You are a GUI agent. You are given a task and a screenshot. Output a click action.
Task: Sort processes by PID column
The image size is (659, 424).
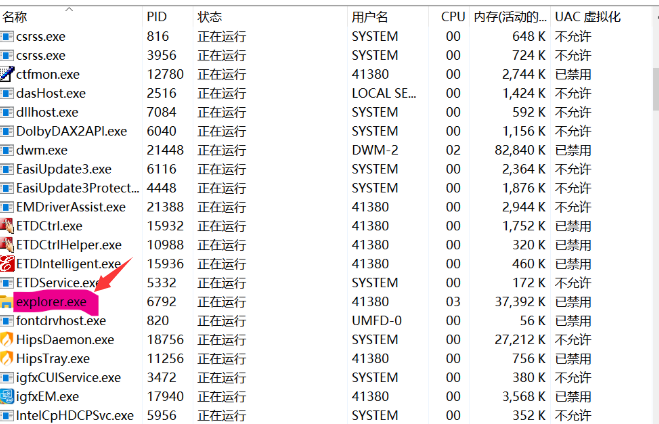pyautogui.click(x=157, y=17)
